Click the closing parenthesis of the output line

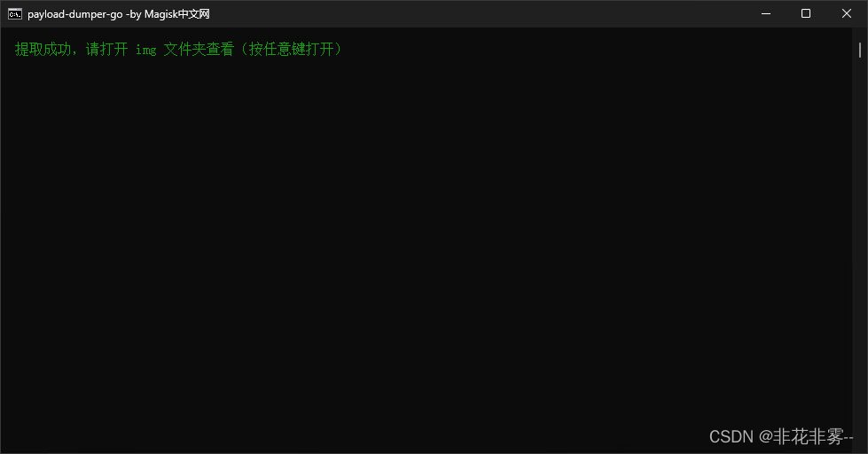(x=338, y=50)
